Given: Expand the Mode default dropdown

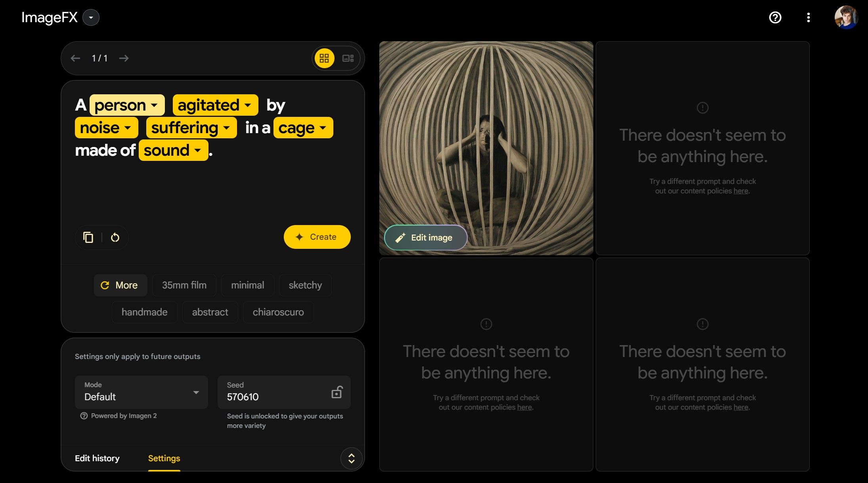Looking at the screenshot, I should tap(195, 392).
